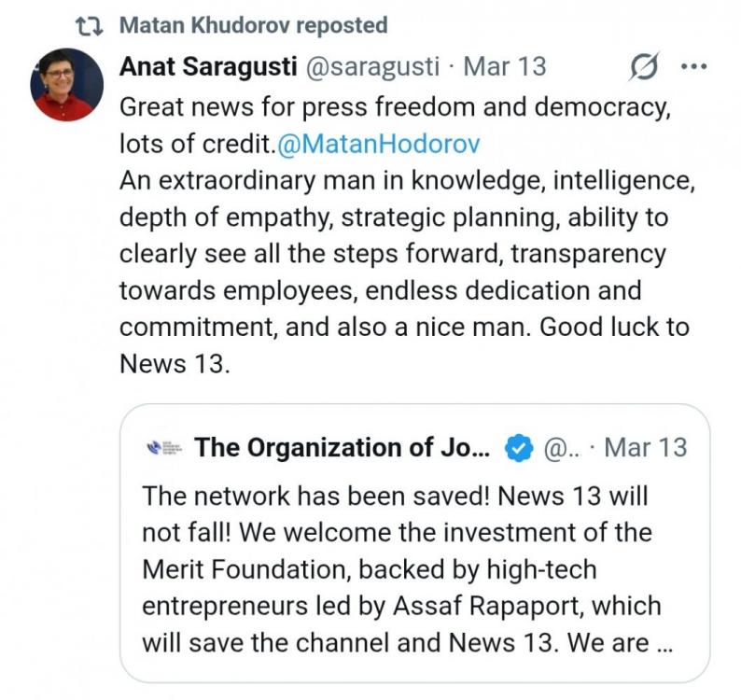Click Anat Saragusti's profile picture
Image resolution: width=741 pixels, height=700 pixels.
pyautogui.click(x=67, y=85)
